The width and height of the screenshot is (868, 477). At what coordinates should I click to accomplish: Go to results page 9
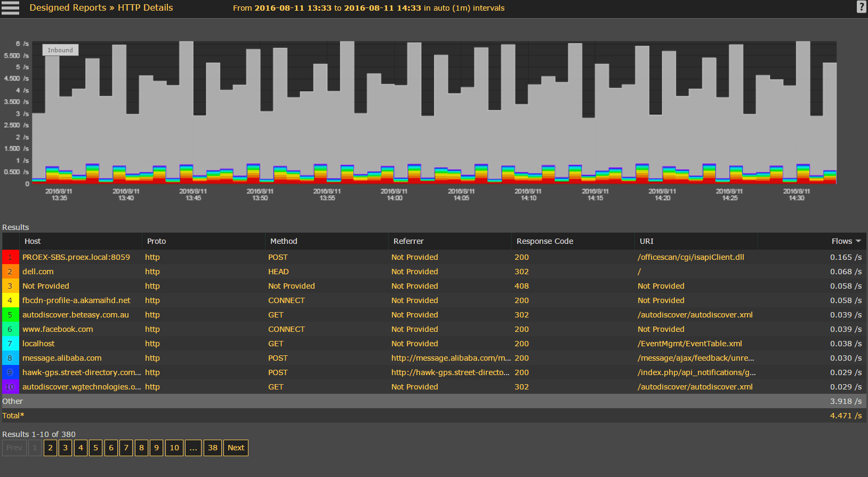tap(156, 448)
